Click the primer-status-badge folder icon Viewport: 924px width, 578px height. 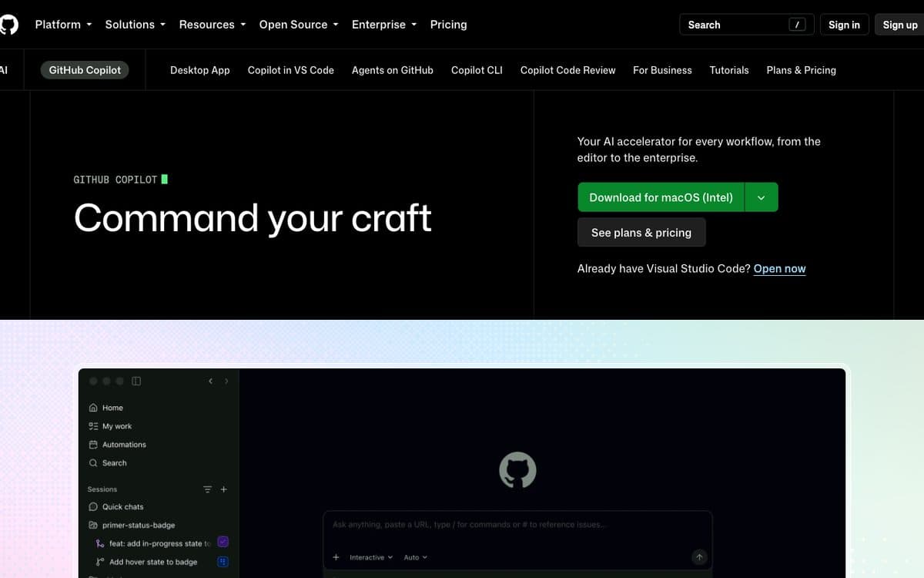[x=93, y=526]
